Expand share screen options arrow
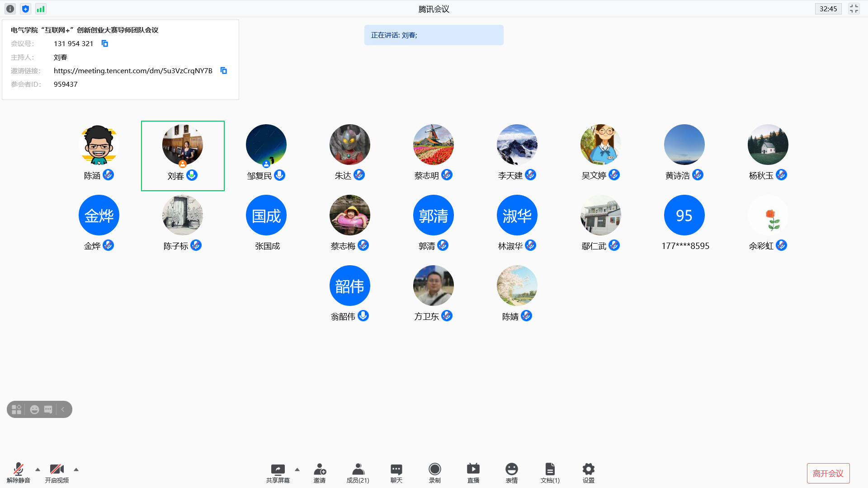Viewport: 868px width, 488px height. pyautogui.click(x=297, y=469)
